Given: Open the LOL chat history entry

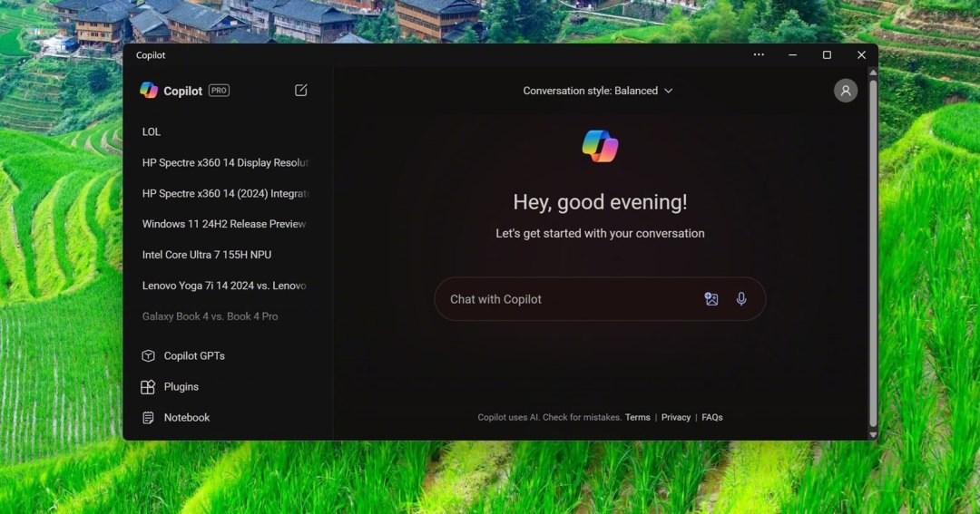Looking at the screenshot, I should pos(152,131).
